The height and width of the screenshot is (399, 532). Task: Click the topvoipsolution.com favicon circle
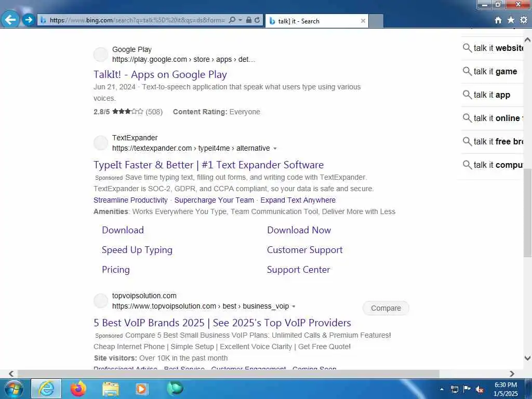click(101, 301)
